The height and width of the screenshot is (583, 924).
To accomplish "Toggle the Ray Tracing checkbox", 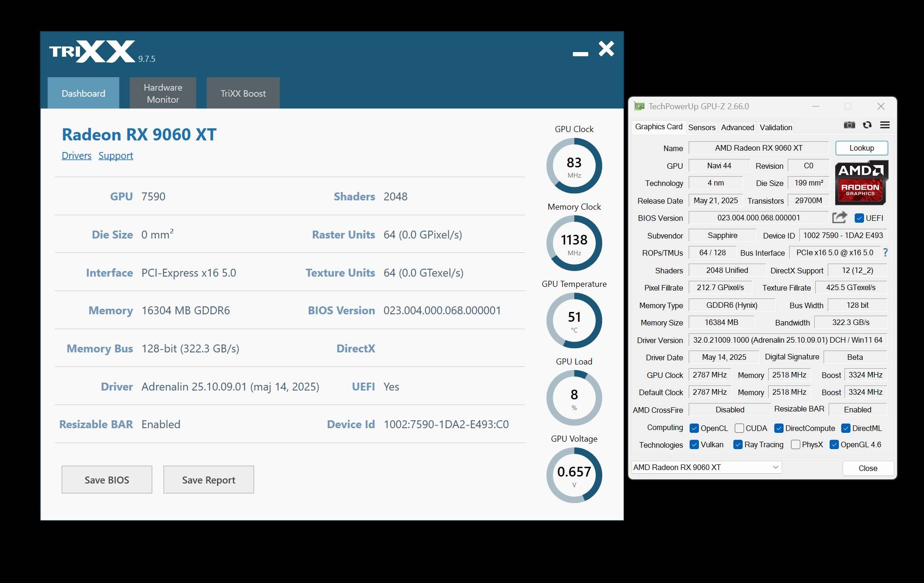I will [x=738, y=444].
